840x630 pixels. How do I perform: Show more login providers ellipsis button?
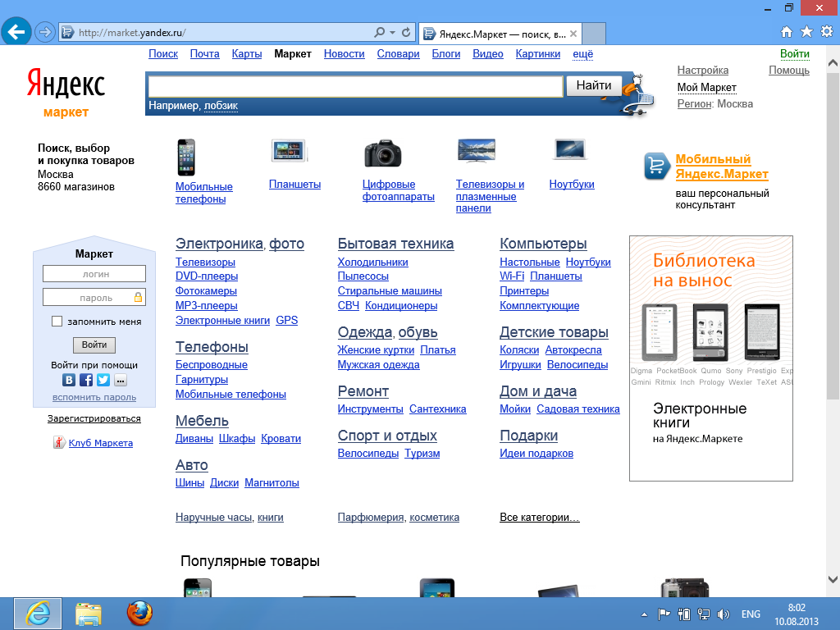(120, 381)
